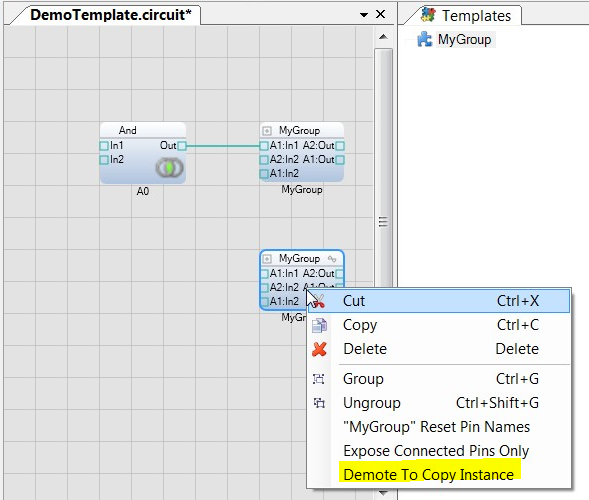Image resolution: width=589 pixels, height=500 pixels.
Task: Close the DemoTemplate.circuit document
Action: tap(381, 14)
